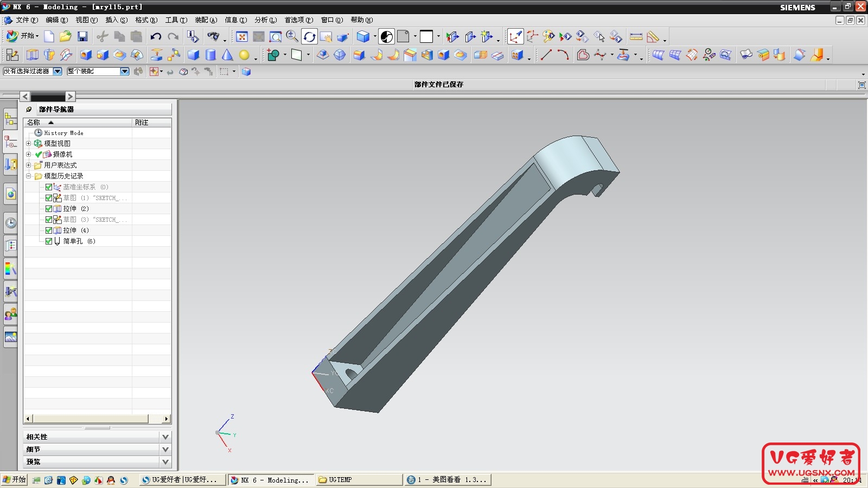Open the background color swatch dropdown
This screenshot has width=868, height=488.
coord(438,37)
